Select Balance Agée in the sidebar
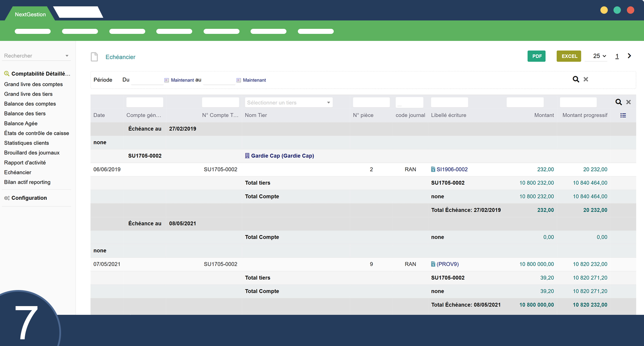The height and width of the screenshot is (346, 644). (21, 123)
